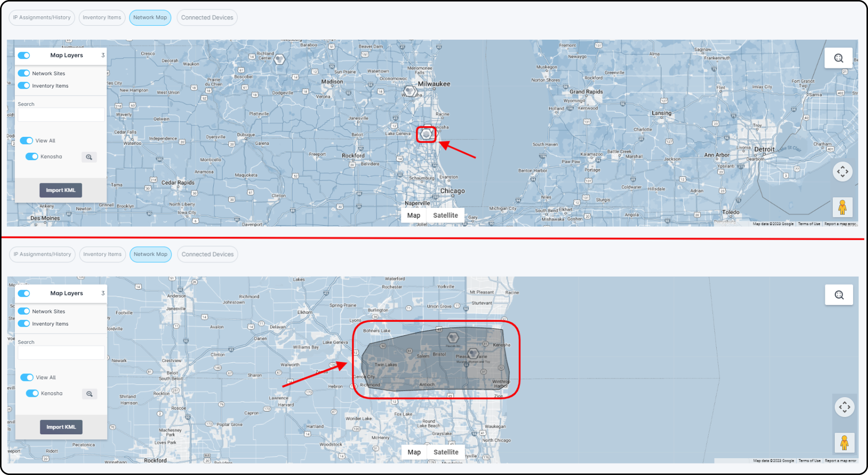
Task: Open Inventory Items tab in bottom panel
Action: [x=102, y=254]
